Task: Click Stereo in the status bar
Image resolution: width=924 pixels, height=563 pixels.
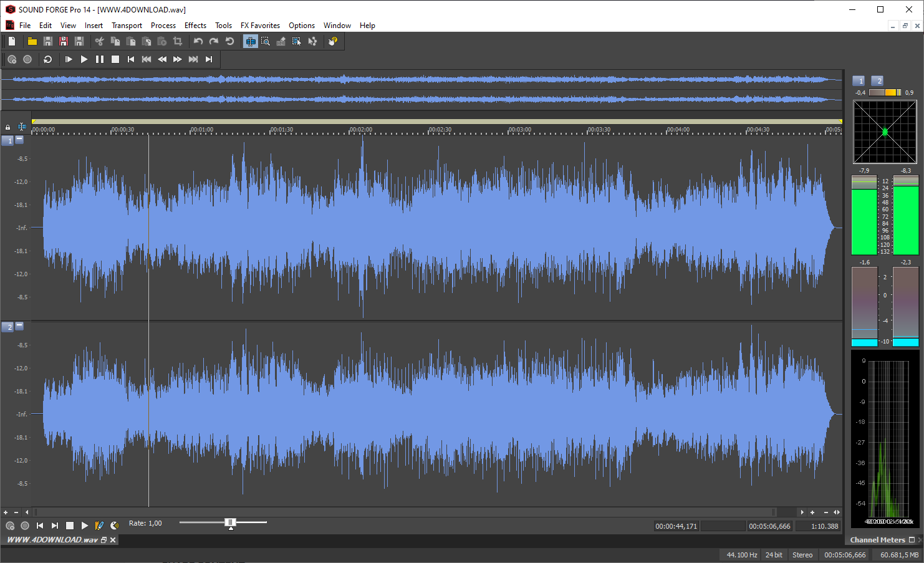Action: tap(802, 555)
